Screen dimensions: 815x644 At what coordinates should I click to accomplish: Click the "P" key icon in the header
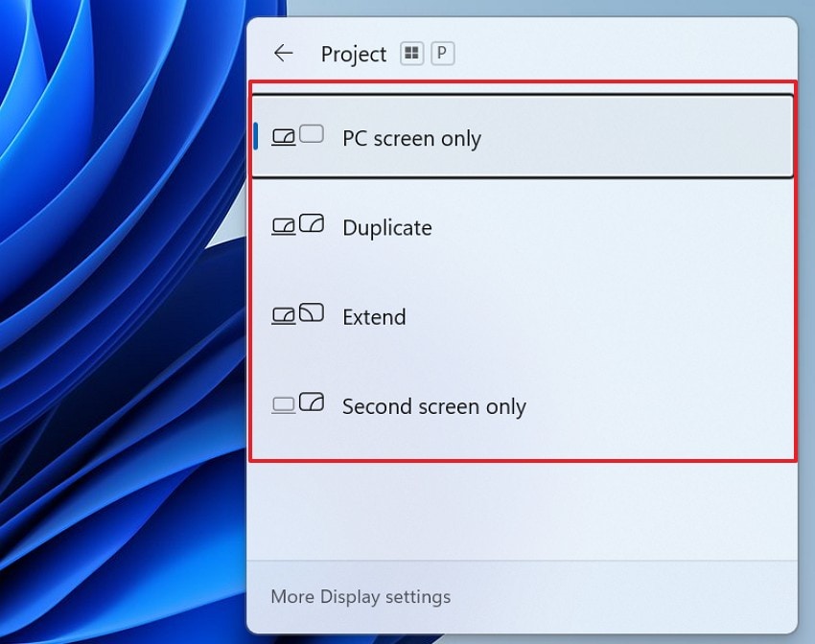(442, 55)
